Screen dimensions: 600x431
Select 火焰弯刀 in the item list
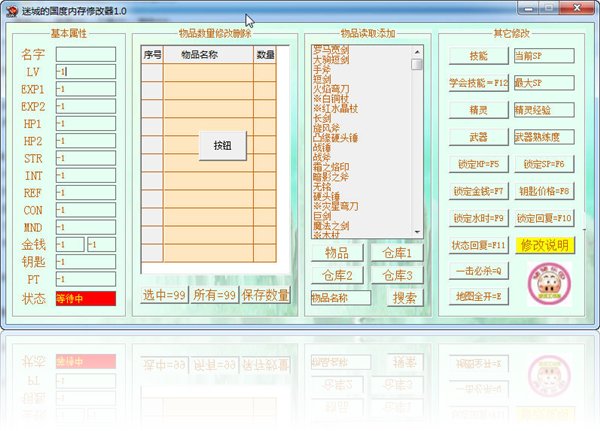331,89
